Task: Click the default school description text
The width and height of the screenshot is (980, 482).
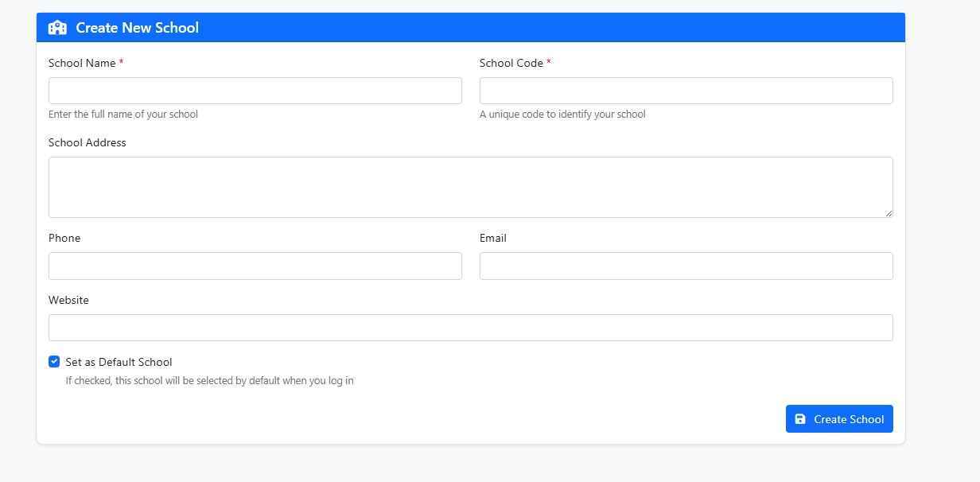Action: coord(210,380)
